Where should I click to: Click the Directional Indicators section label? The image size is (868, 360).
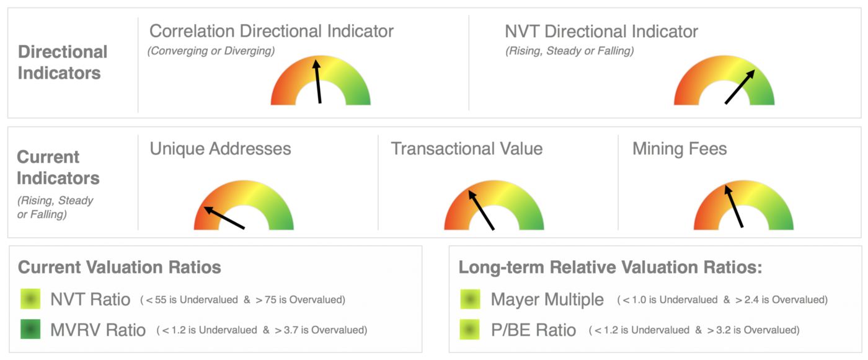click(62, 62)
